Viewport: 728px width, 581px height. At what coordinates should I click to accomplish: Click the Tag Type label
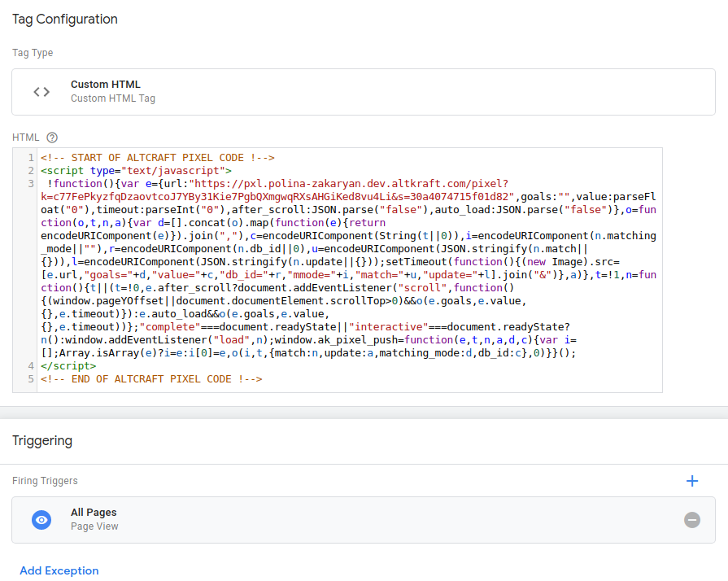pyautogui.click(x=33, y=52)
